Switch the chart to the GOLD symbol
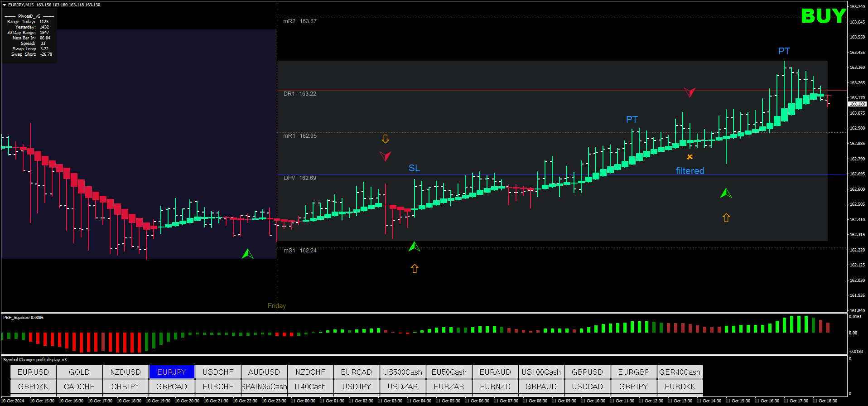This screenshot has height=406, width=868. 79,372
